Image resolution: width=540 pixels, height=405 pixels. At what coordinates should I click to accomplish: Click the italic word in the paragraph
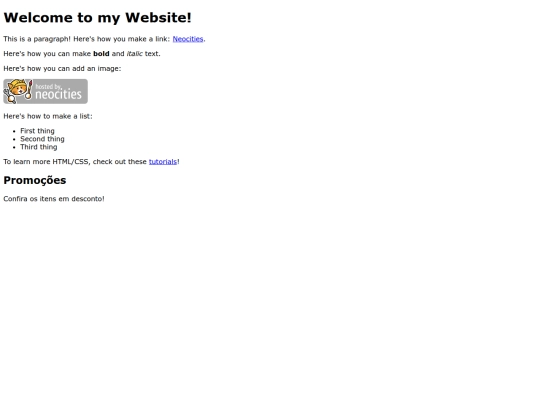134,54
